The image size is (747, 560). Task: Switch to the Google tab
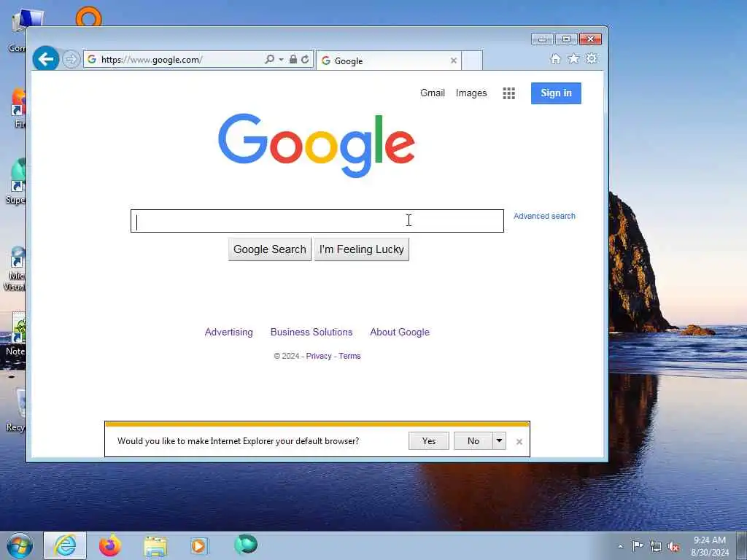tap(389, 61)
